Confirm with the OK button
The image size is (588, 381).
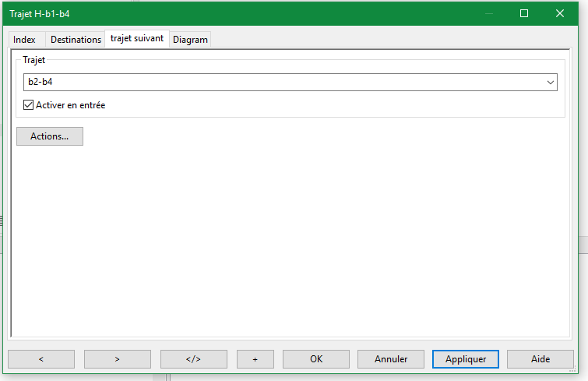(315, 359)
